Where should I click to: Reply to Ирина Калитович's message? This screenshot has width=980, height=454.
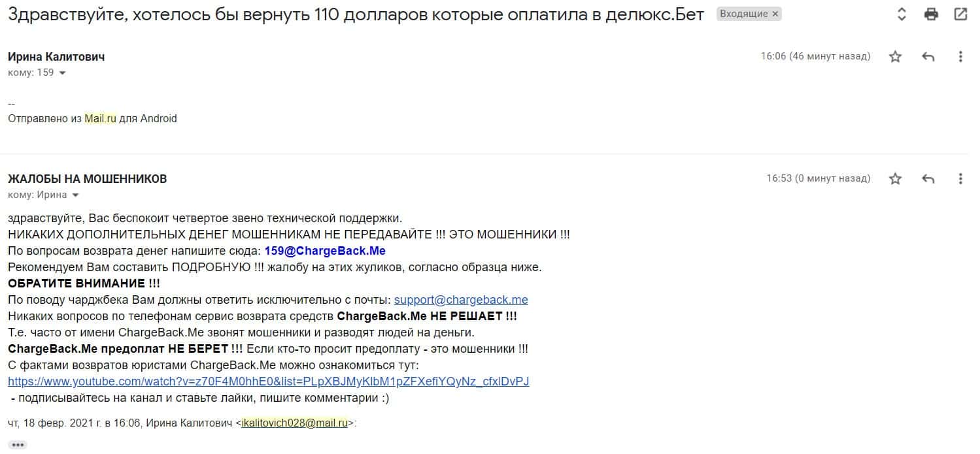click(928, 57)
